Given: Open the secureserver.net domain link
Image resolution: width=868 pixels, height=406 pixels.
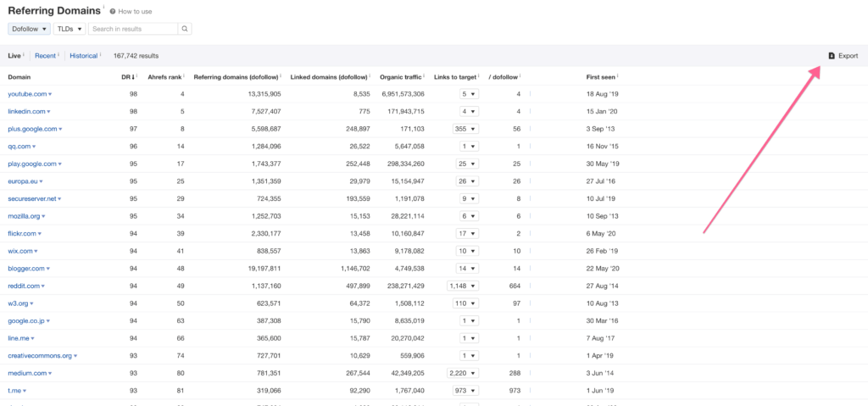Looking at the screenshot, I should coord(32,199).
